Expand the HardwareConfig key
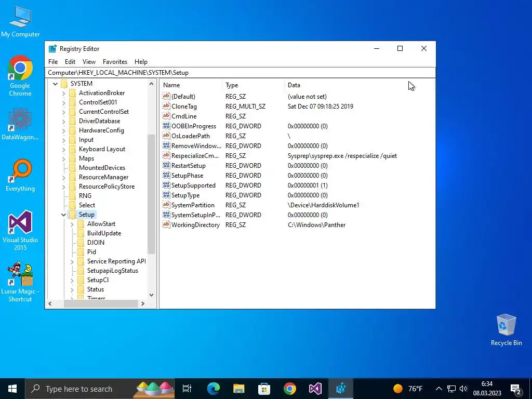Screen dimensions: 532x399 tap(64, 130)
